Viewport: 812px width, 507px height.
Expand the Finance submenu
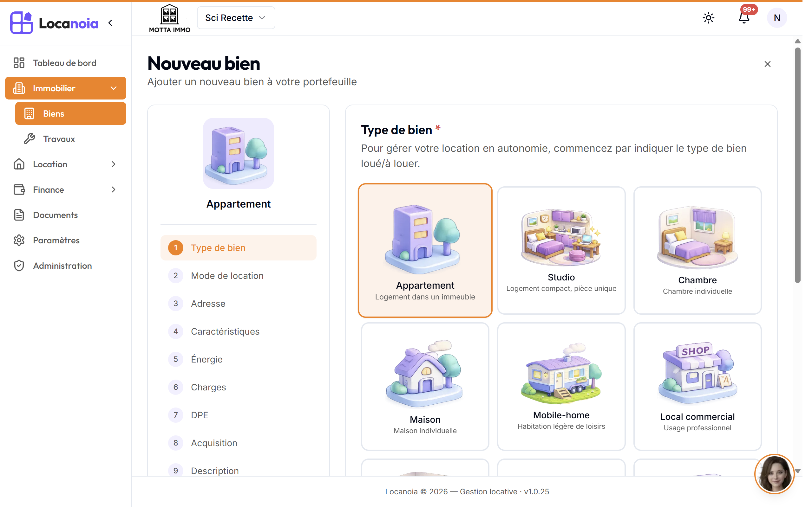pyautogui.click(x=65, y=190)
